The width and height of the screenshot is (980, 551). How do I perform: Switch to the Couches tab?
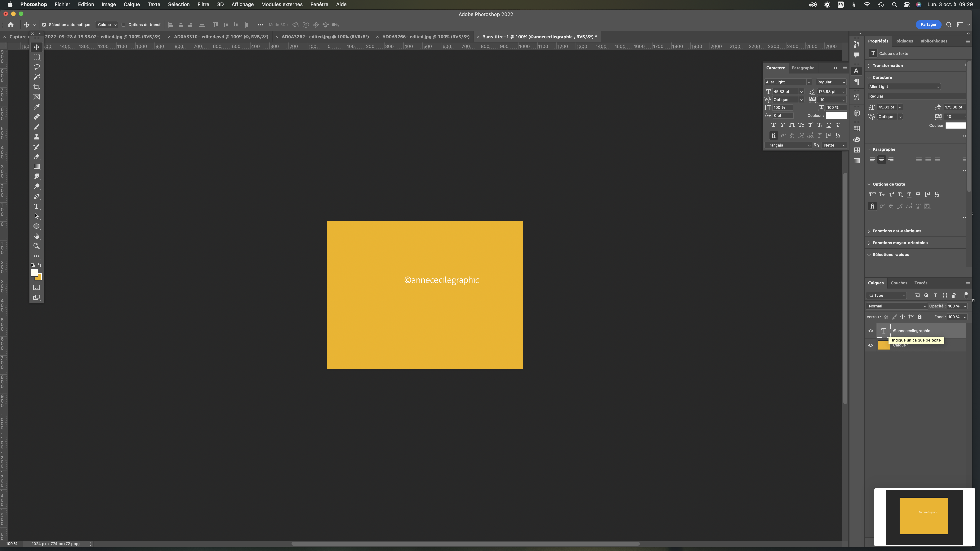point(899,283)
